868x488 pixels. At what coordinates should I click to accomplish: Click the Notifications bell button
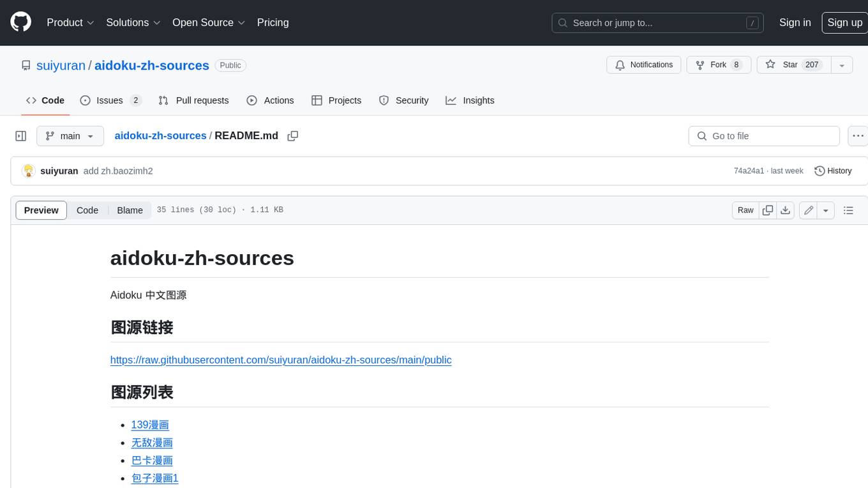point(644,65)
